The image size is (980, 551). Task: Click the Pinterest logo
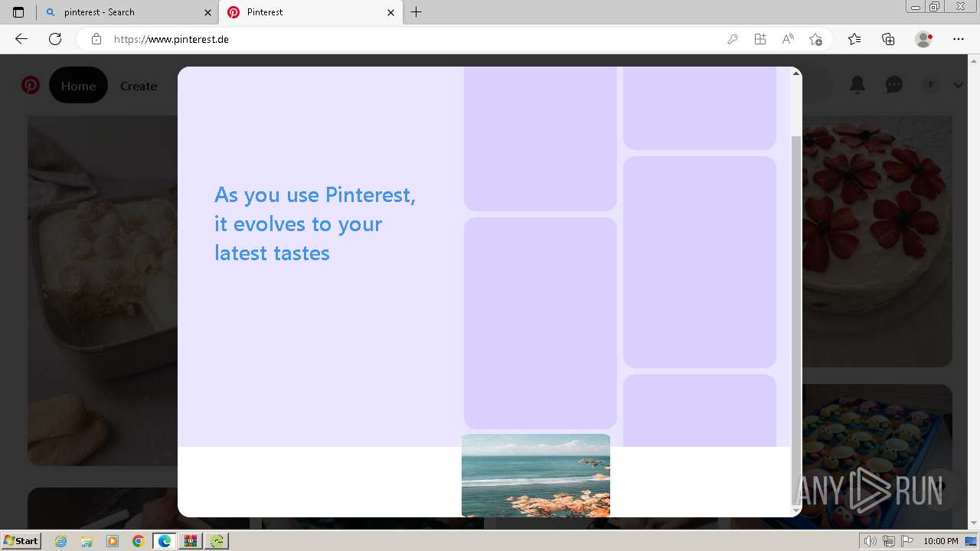[x=31, y=85]
